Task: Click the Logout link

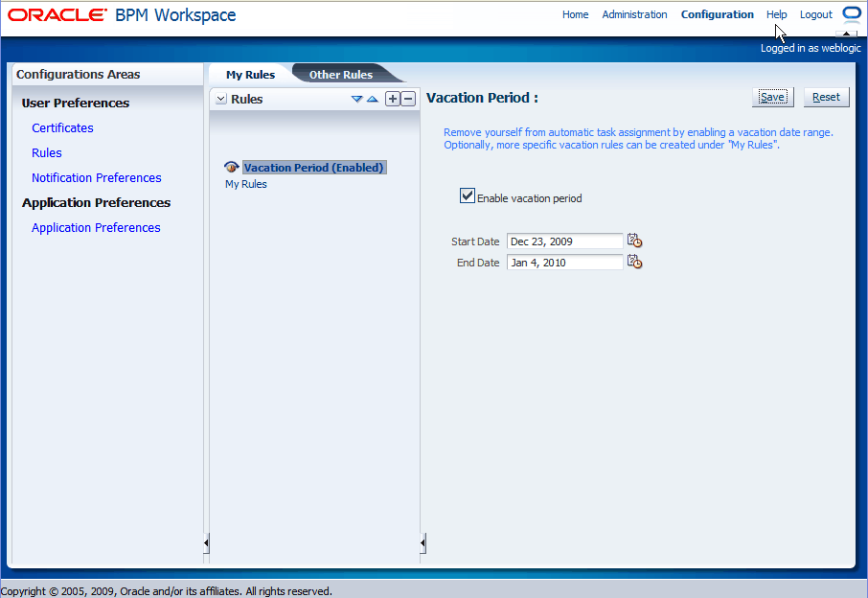Action: click(x=816, y=15)
